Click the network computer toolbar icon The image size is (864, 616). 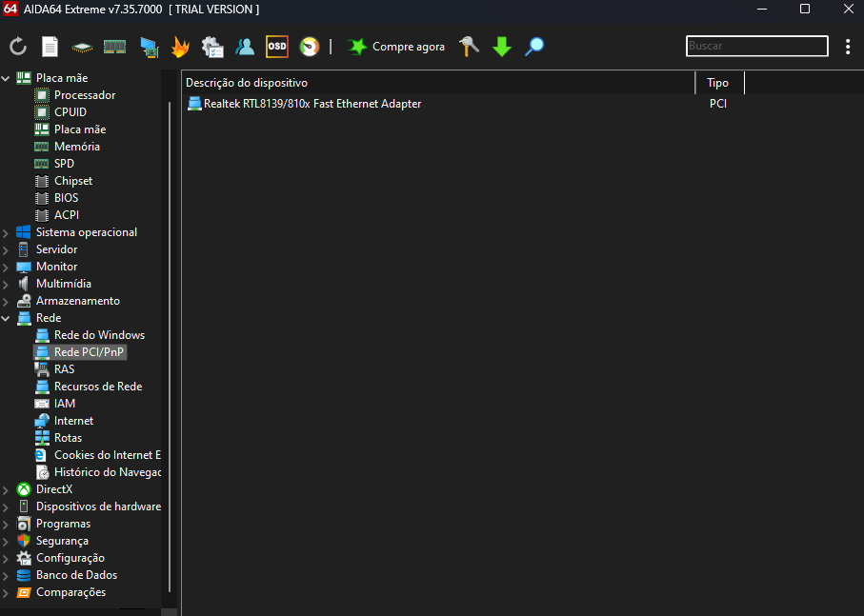point(149,48)
